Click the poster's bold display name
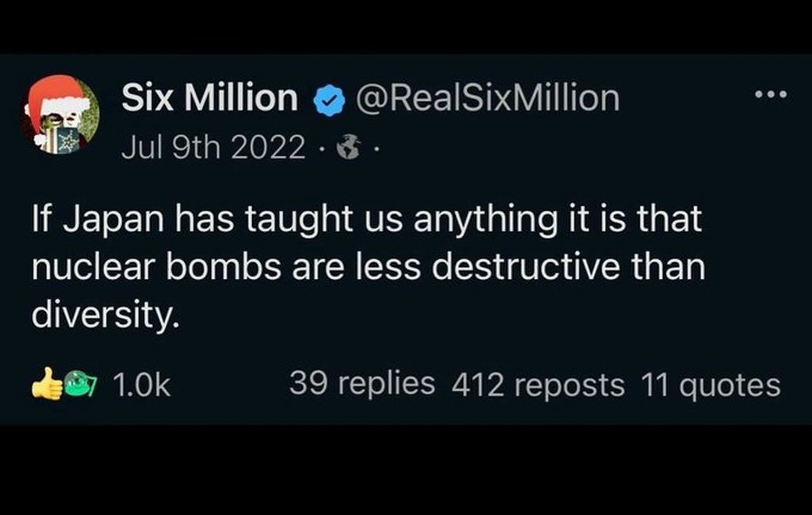 click(209, 98)
